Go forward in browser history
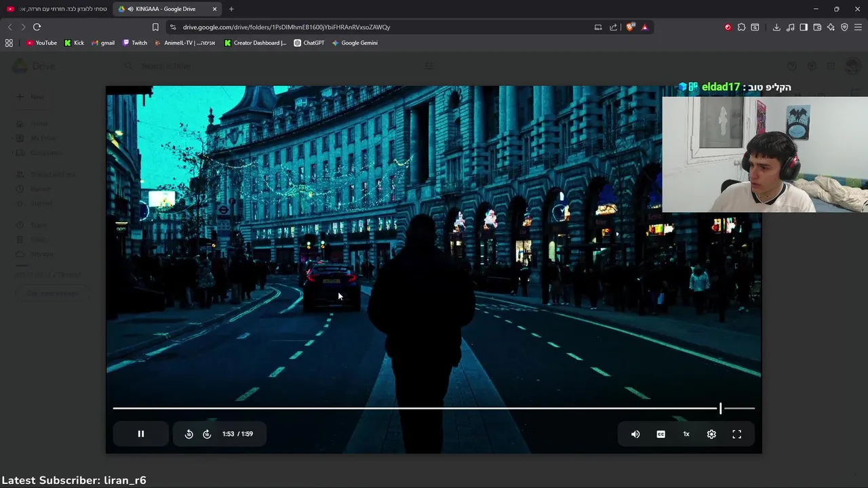 coord(23,27)
